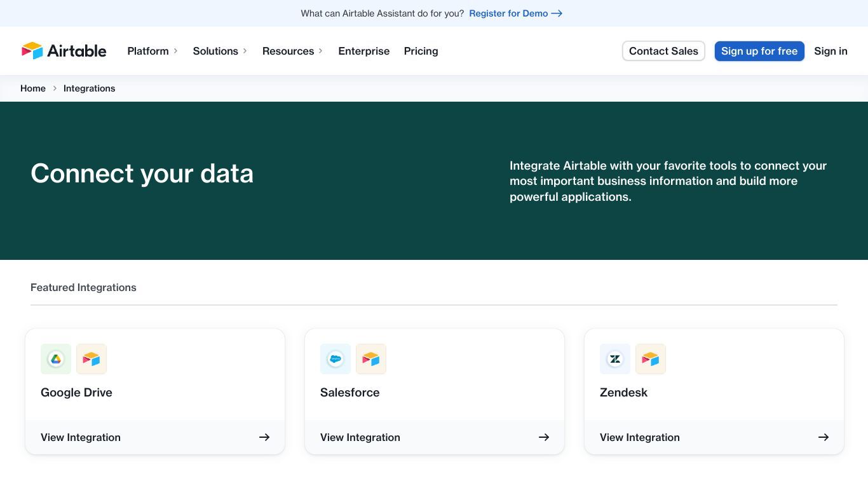868x488 pixels.
Task: Click 'What can Airtable Assistant do for you?' text
Action: click(383, 13)
